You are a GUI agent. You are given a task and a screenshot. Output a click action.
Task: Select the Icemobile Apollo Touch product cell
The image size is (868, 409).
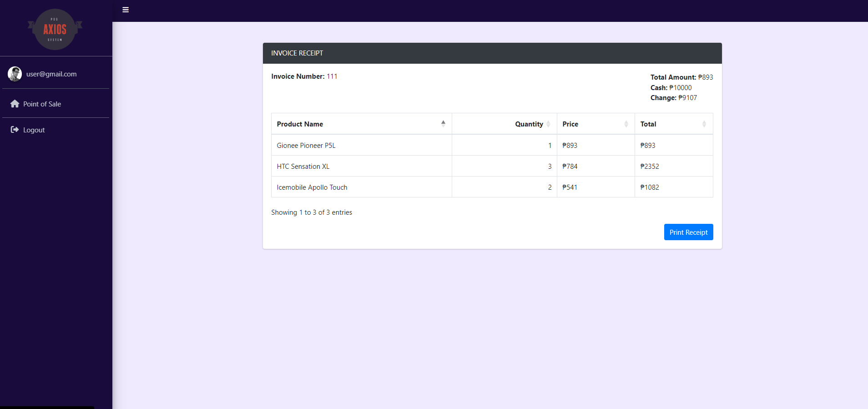[x=361, y=187]
